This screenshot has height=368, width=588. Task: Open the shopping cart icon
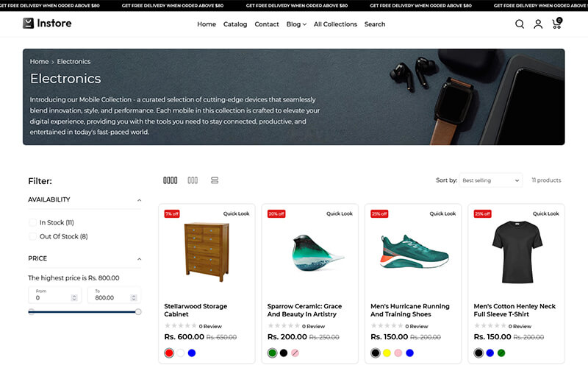tap(556, 24)
